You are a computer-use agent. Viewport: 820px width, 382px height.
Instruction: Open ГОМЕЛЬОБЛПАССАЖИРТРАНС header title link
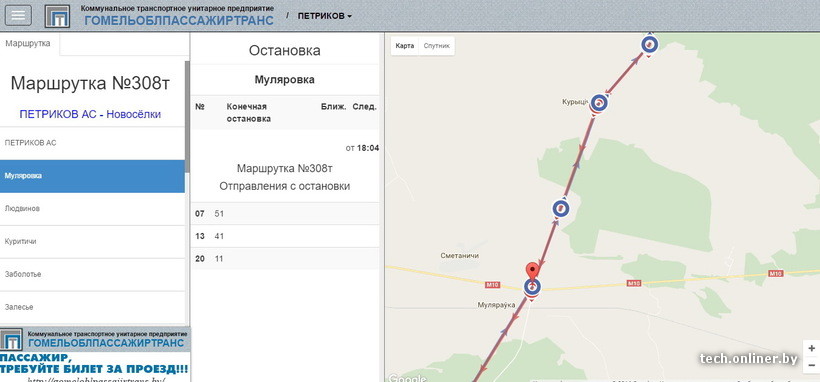(179, 20)
